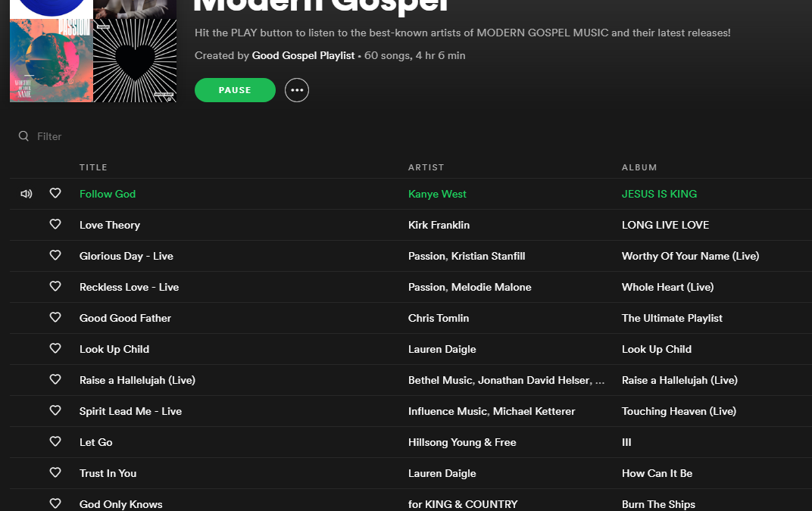Select the Good Good Father title
The image size is (812, 511).
[x=125, y=318]
